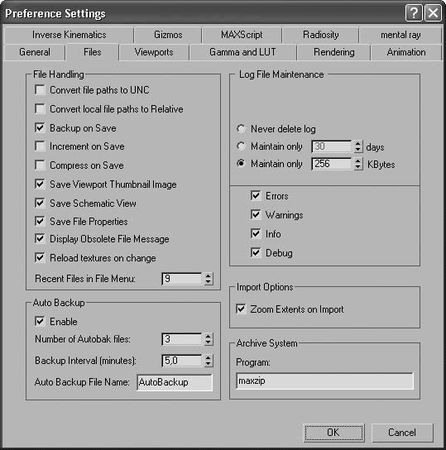Click the days value spinner arrows
The width and height of the screenshot is (446, 450).
pos(358,146)
